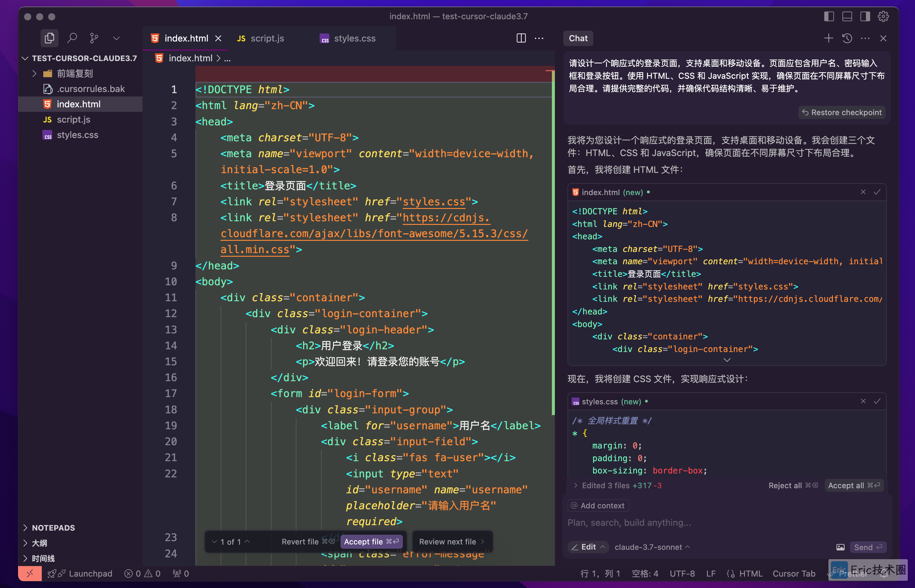Viewport: 915px width, 588px height.
Task: Expand the 前端复刻 folder
Action: (x=80, y=73)
